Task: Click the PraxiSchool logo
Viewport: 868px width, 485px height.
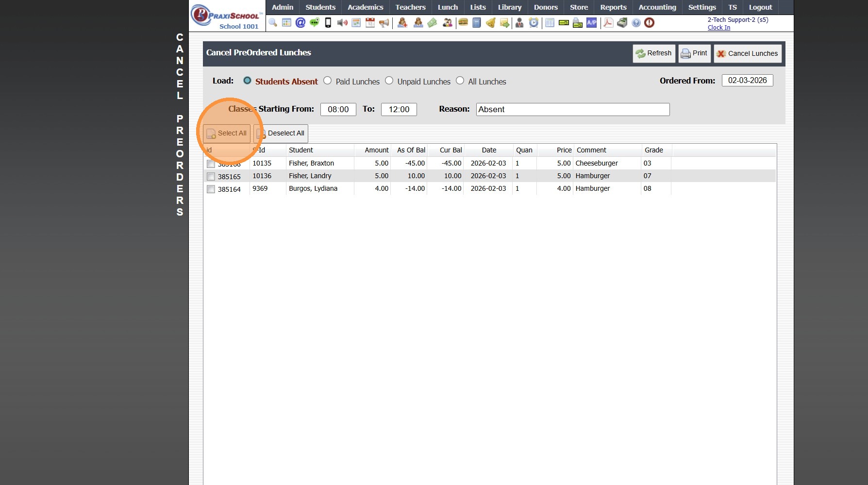Action: coord(227,16)
